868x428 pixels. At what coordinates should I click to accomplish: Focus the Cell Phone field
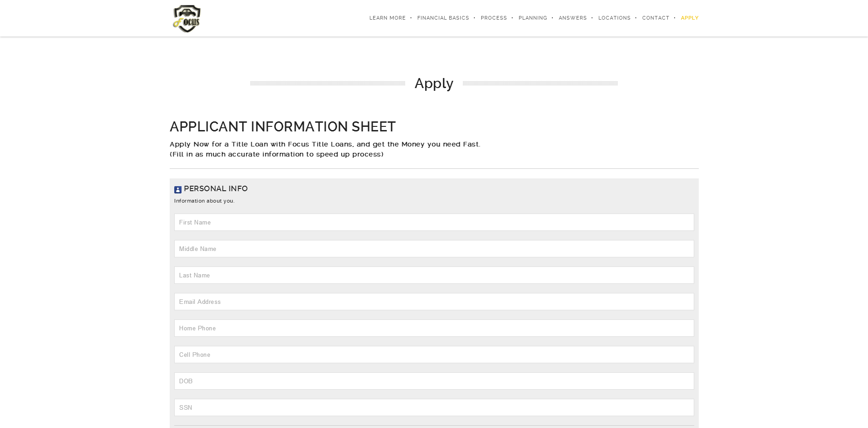pos(434,355)
